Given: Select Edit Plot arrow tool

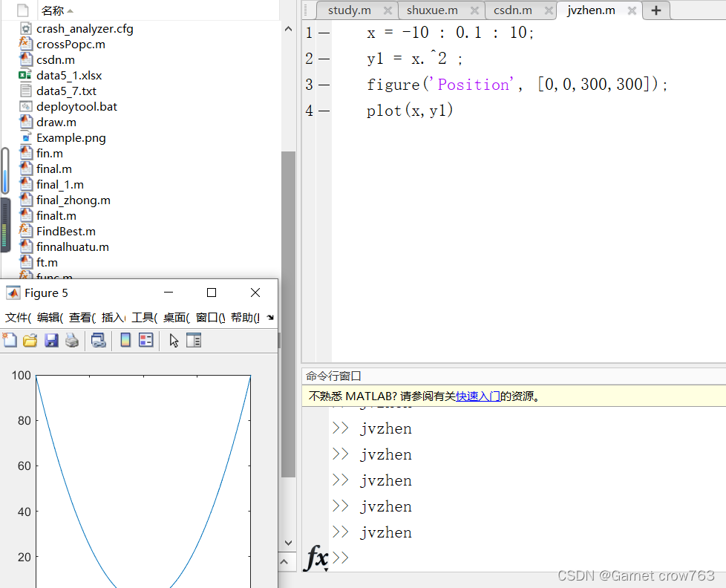Looking at the screenshot, I should (x=174, y=340).
